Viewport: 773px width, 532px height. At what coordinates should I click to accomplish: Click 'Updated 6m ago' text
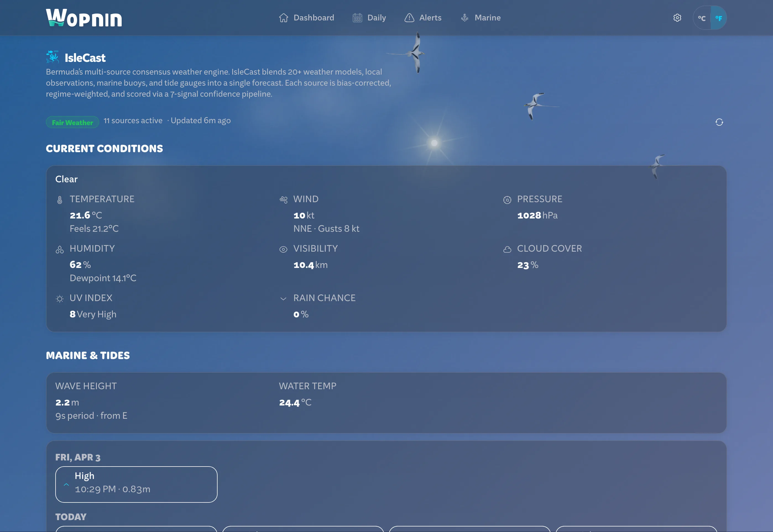tap(200, 120)
